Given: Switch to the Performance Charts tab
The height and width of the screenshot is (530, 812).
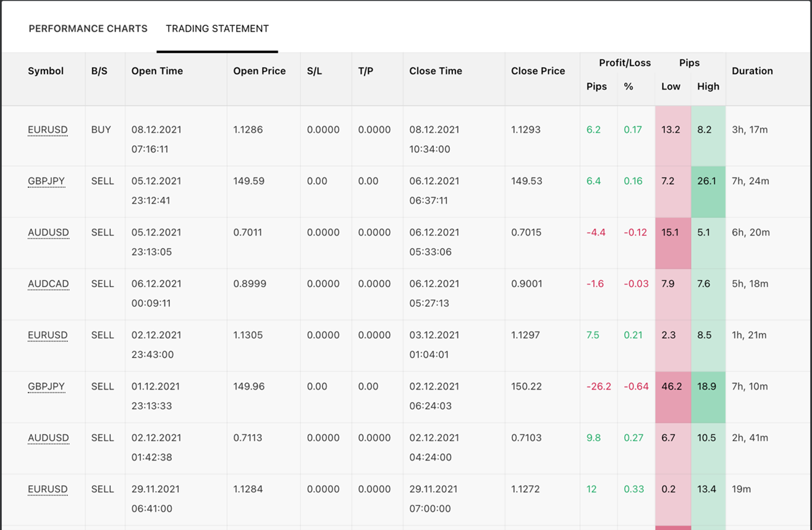Looking at the screenshot, I should 88,28.
